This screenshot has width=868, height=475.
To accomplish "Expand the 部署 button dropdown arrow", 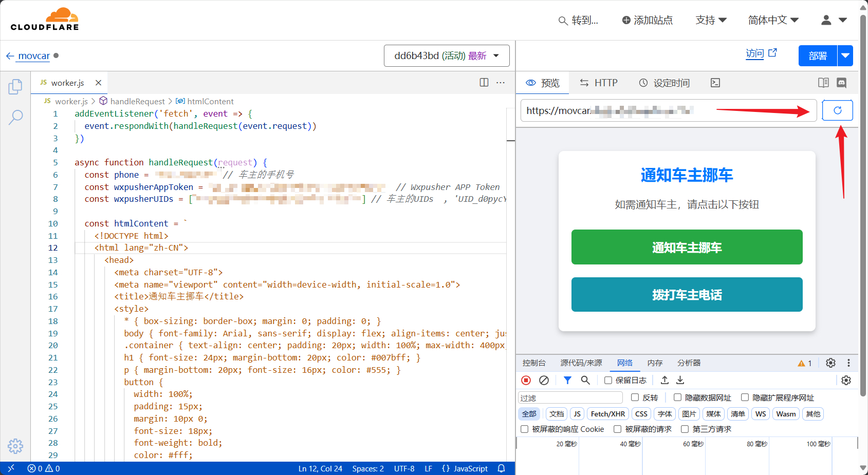I will [x=845, y=56].
